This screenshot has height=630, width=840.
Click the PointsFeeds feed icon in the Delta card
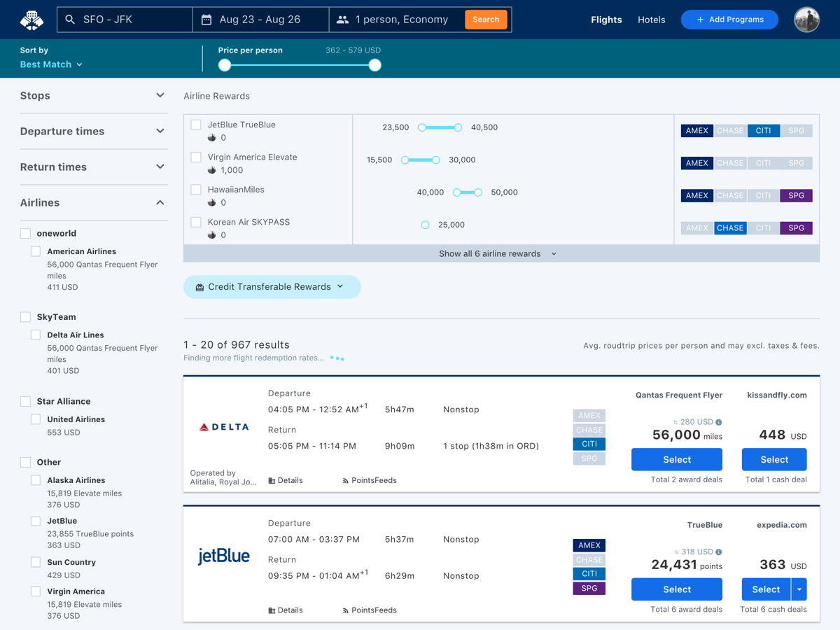346,481
